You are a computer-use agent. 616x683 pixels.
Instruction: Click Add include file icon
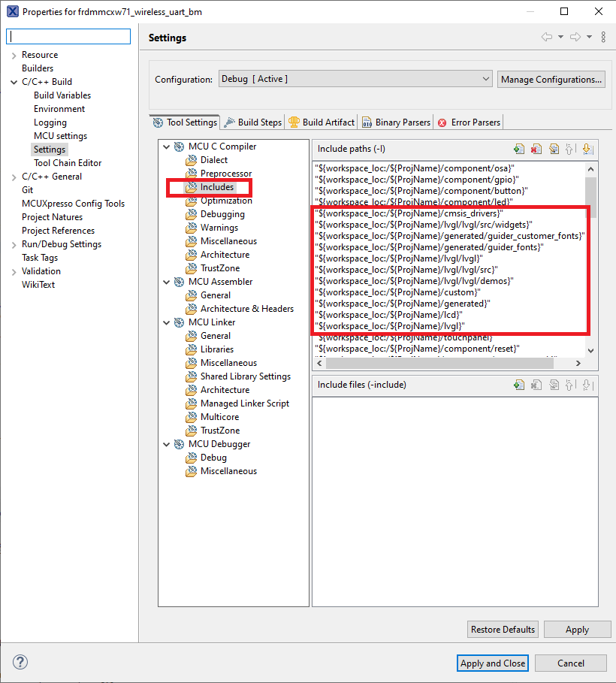click(x=519, y=385)
